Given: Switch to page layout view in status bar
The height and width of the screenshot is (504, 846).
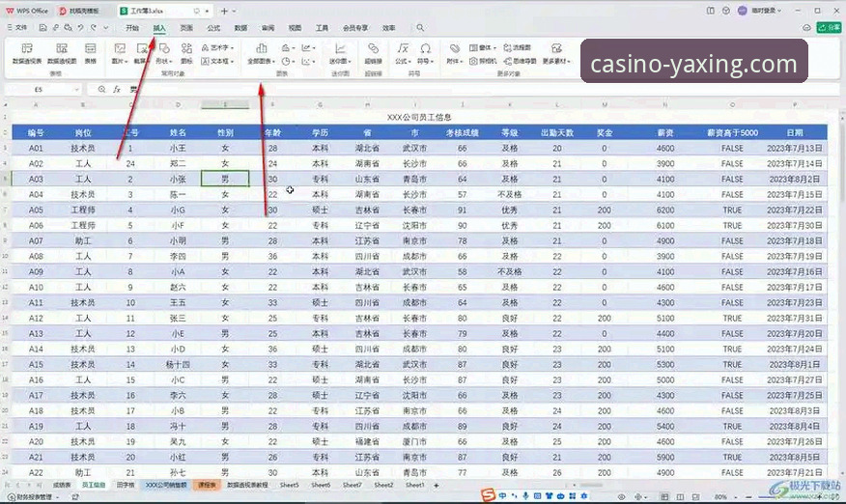Looking at the screenshot, I should (680, 496).
